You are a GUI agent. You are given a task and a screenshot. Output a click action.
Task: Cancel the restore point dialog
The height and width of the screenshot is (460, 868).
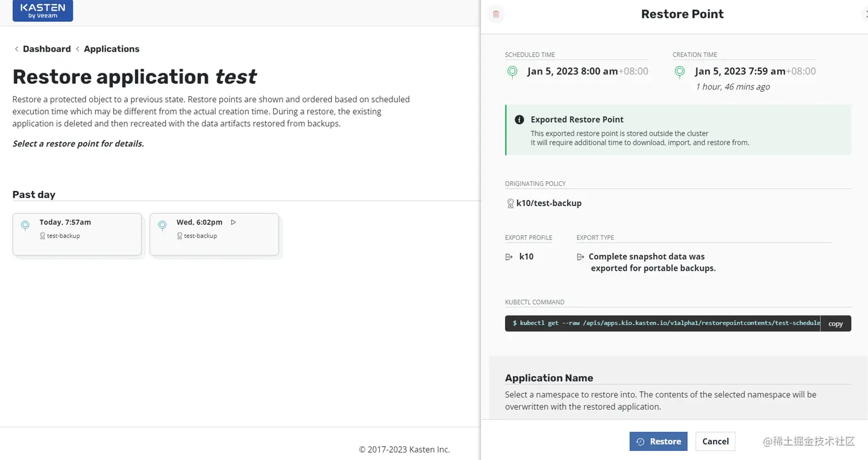[x=715, y=441]
